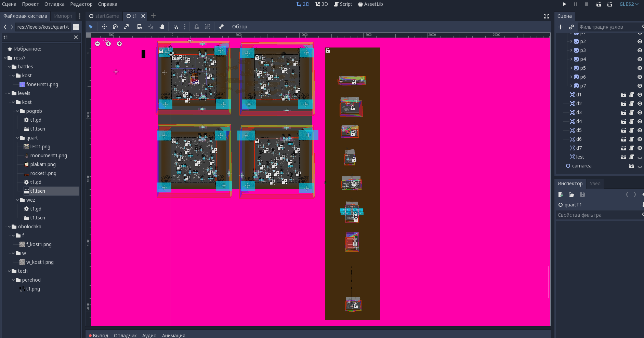Collapse the quart folder
Image resolution: width=644 pixels, height=338 pixels.
pos(17,138)
